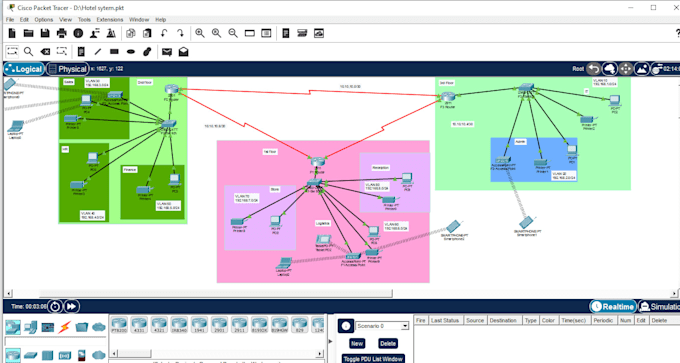Click the Source column header
680x363 pixels.
point(474,320)
